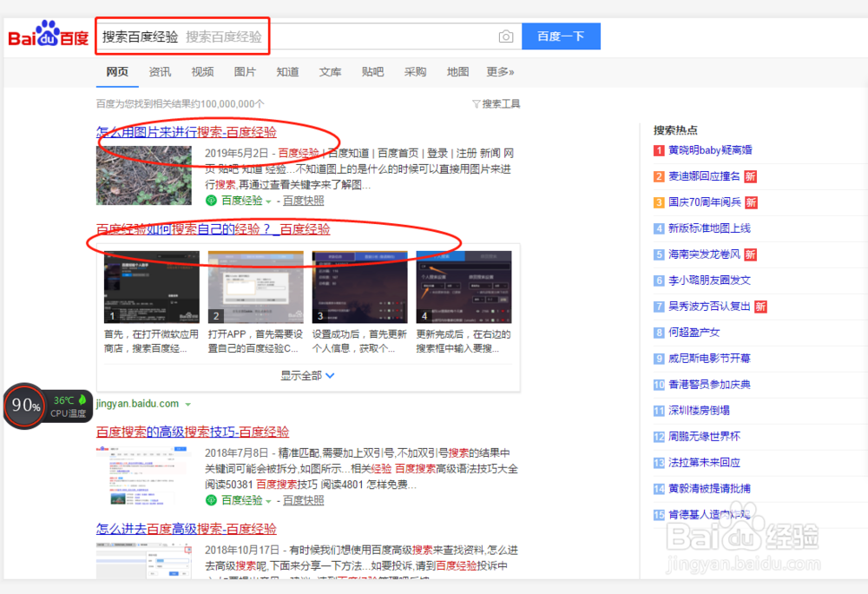Open hot search 法拉第未来回应
This screenshot has height=594, width=868.
coord(704,463)
